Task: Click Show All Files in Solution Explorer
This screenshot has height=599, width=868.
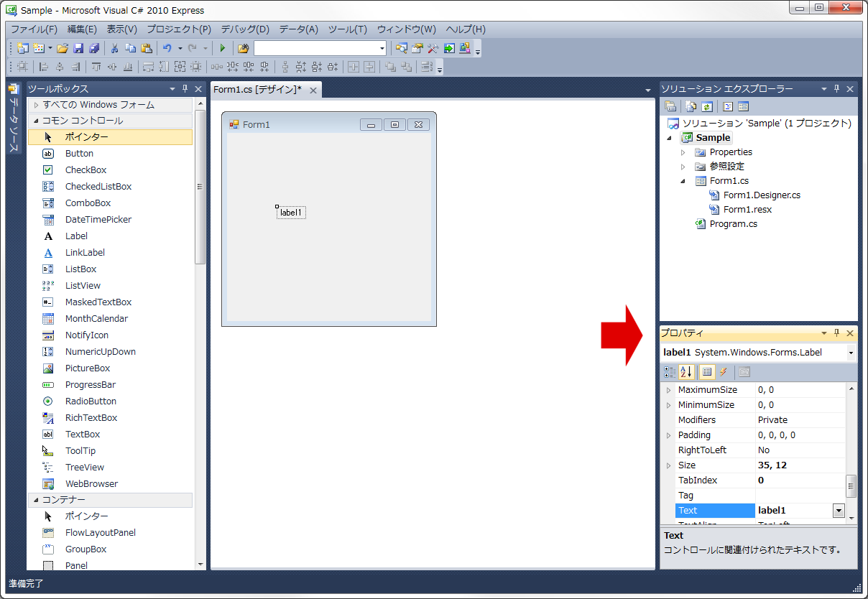Action: click(x=691, y=106)
